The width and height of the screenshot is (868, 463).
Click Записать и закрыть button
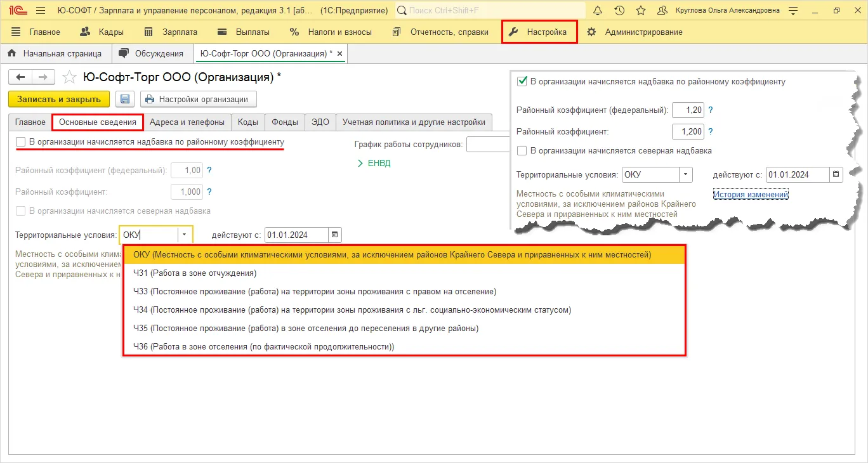59,99
